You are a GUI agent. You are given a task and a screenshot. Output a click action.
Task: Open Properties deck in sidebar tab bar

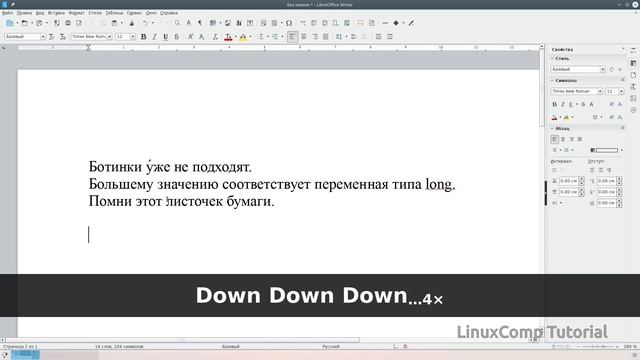[x=633, y=63]
